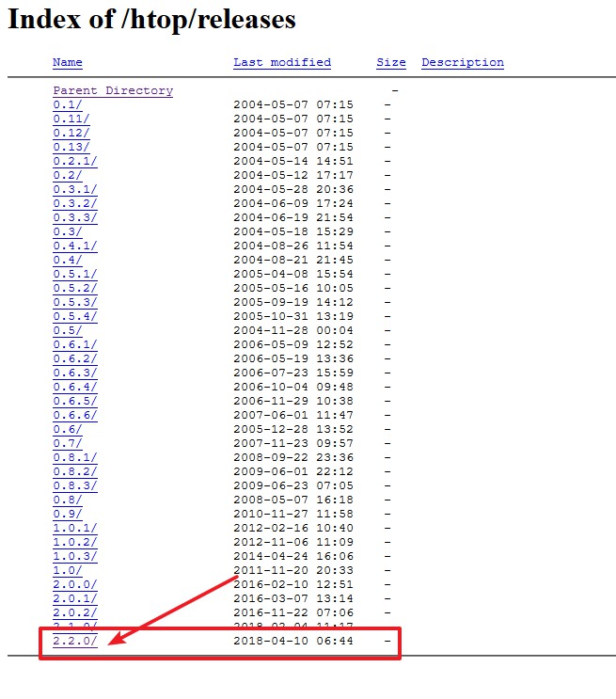Open the 0.6.6/ directory
Image resolution: width=616 pixels, height=699 pixels.
coord(74,415)
